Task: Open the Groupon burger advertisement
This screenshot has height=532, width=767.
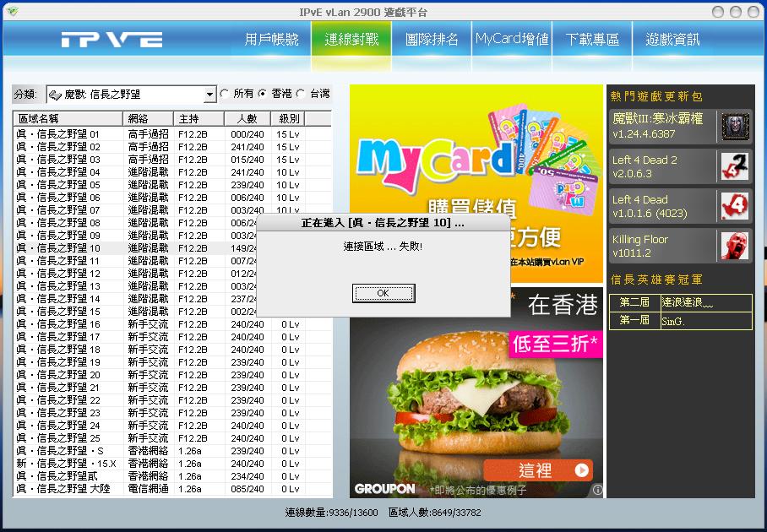Action: (476, 392)
